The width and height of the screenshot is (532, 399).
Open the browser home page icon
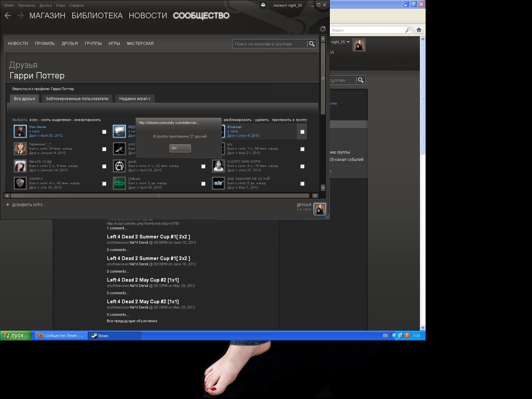pyautogui.click(x=419, y=30)
